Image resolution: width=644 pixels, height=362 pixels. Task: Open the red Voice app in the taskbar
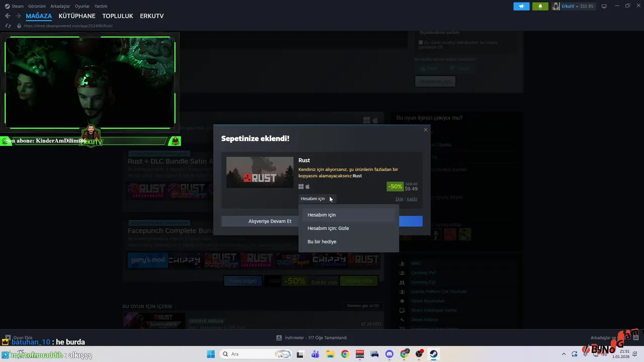point(360,354)
